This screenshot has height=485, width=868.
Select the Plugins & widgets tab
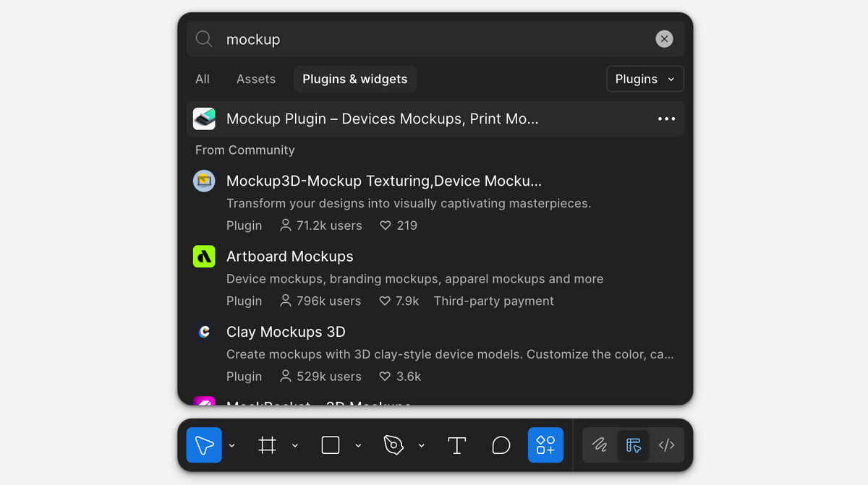tap(355, 79)
